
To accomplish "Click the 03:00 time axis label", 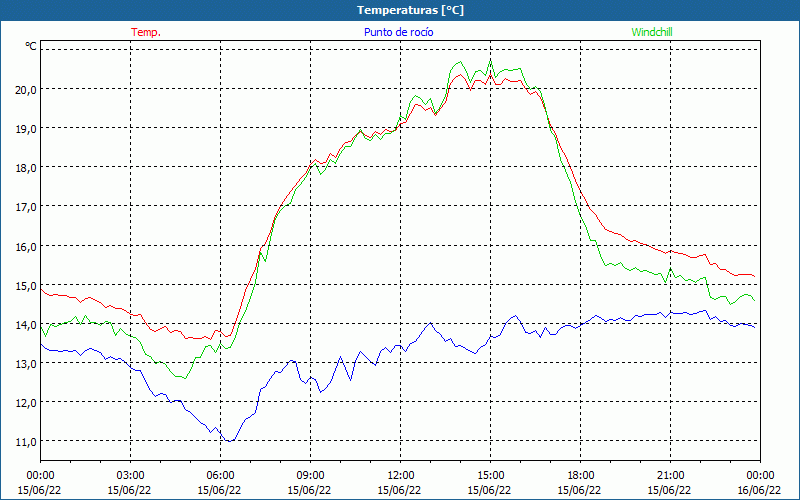I will coord(131,476).
